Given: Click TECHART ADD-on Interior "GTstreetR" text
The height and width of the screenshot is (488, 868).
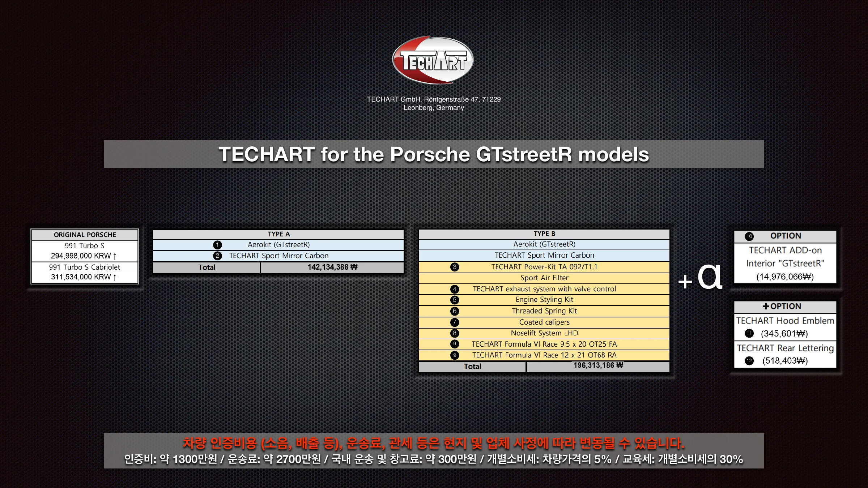Looking at the screenshot, I should coord(785,257).
